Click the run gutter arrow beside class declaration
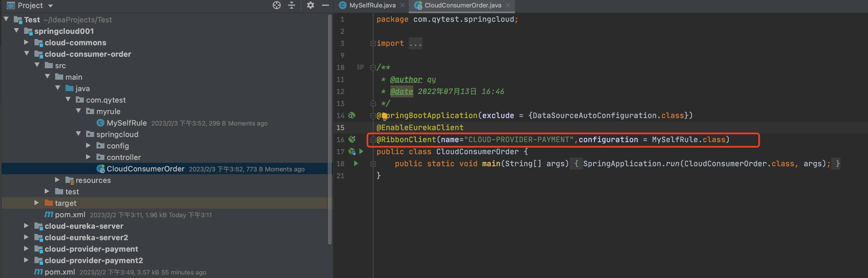Viewport: 868px width, 278px height. coord(361,151)
